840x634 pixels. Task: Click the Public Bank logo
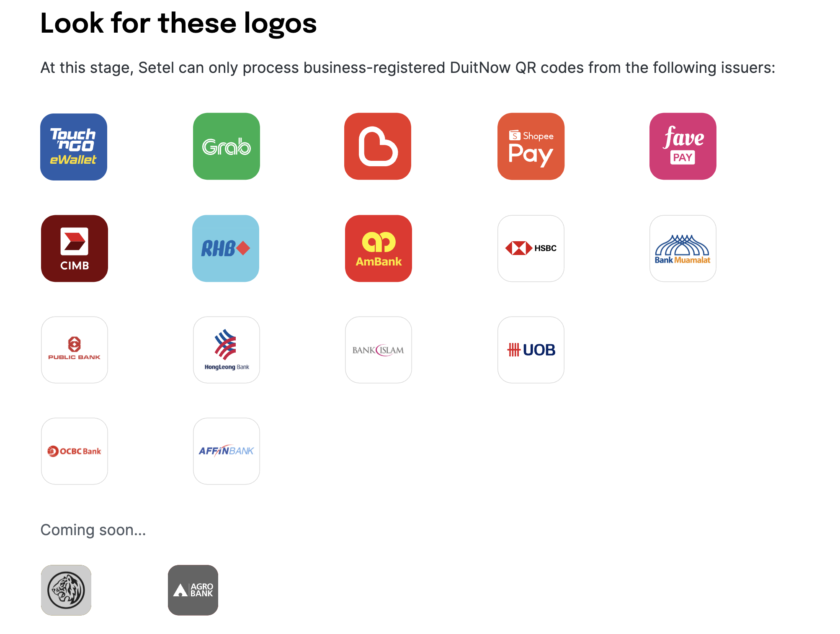click(75, 350)
